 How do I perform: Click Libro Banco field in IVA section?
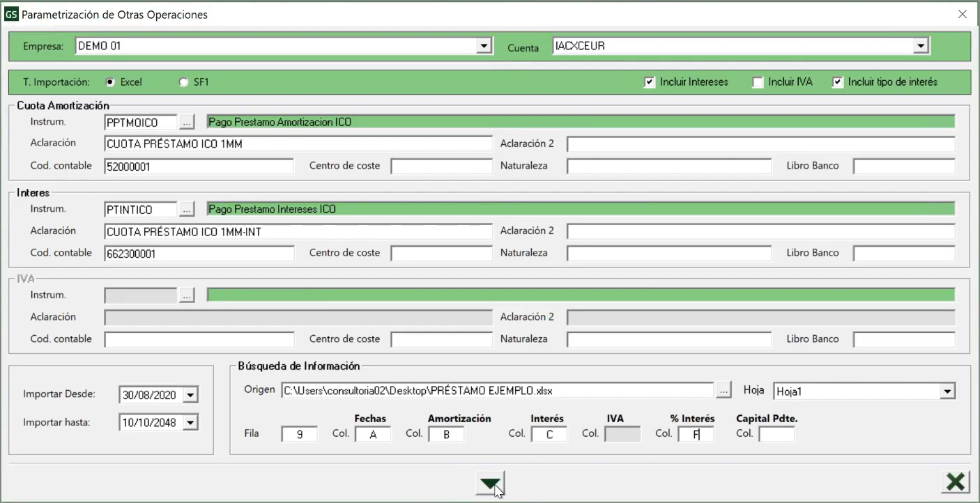click(x=904, y=340)
